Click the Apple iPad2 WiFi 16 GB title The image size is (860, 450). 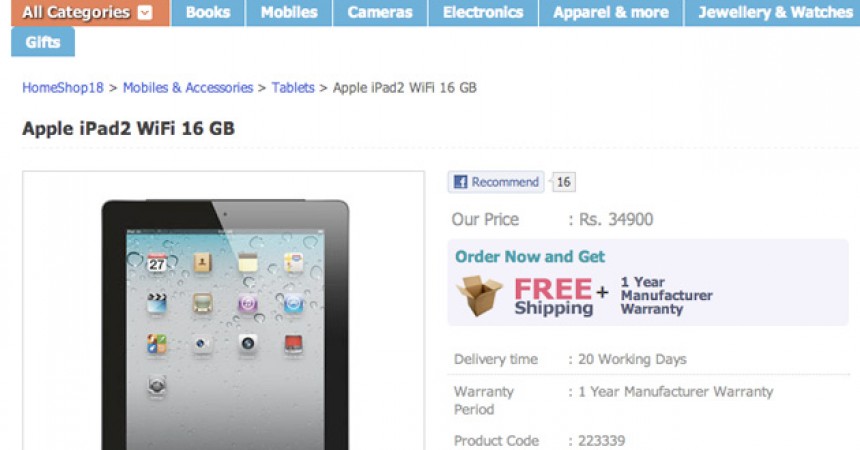coord(128,128)
